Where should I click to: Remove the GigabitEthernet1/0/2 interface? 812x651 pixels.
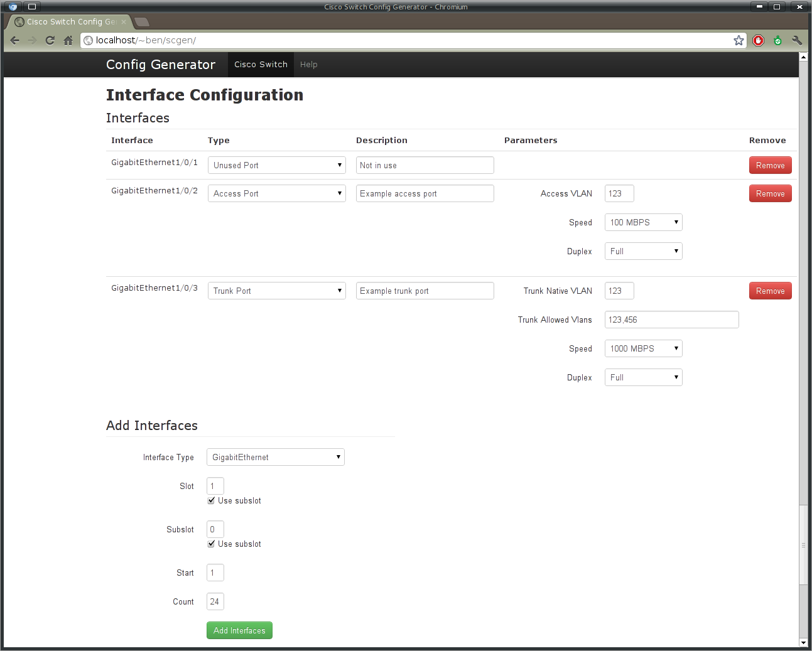tap(770, 193)
